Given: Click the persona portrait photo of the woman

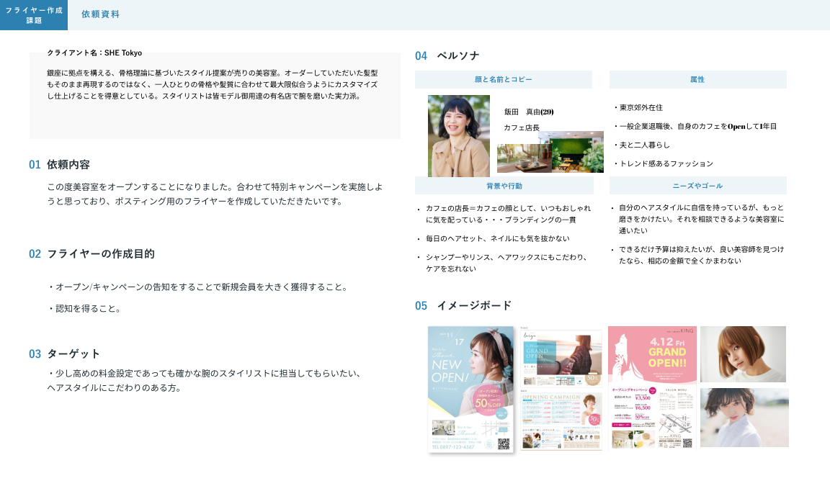Looking at the screenshot, I should coord(459,136).
